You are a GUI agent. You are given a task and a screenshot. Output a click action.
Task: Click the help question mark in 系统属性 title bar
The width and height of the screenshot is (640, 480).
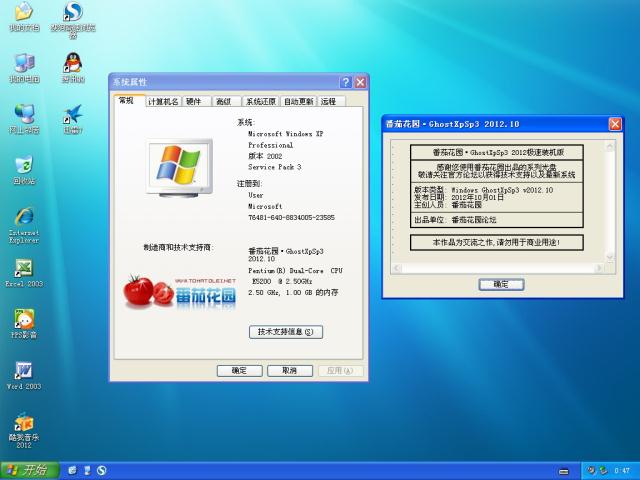pos(346,82)
